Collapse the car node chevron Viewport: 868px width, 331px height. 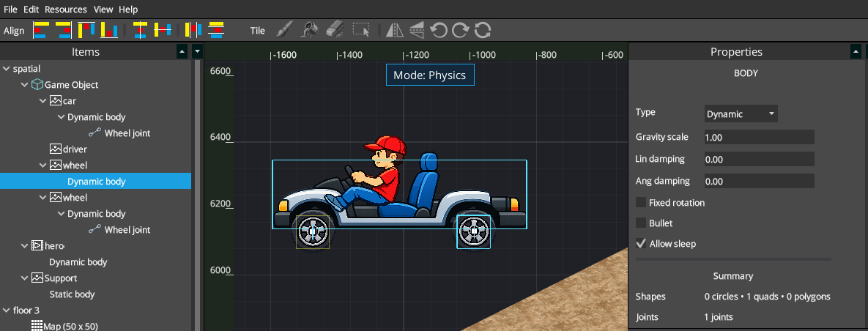(x=43, y=101)
